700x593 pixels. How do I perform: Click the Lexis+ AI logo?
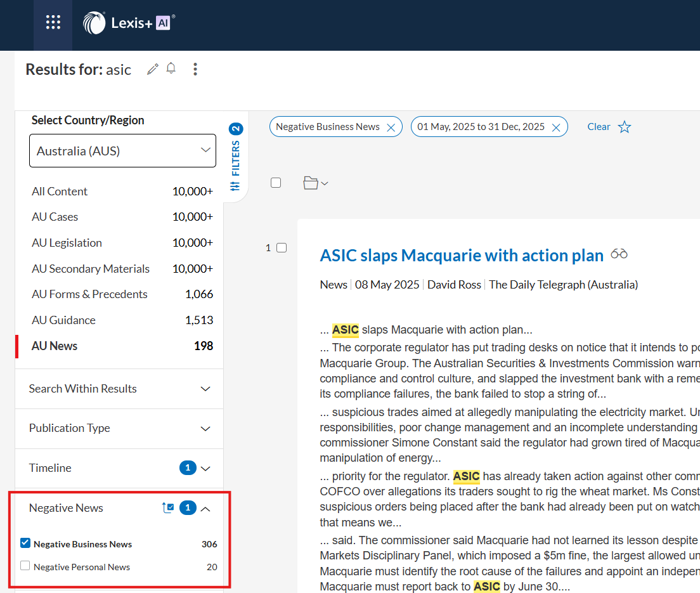point(129,23)
